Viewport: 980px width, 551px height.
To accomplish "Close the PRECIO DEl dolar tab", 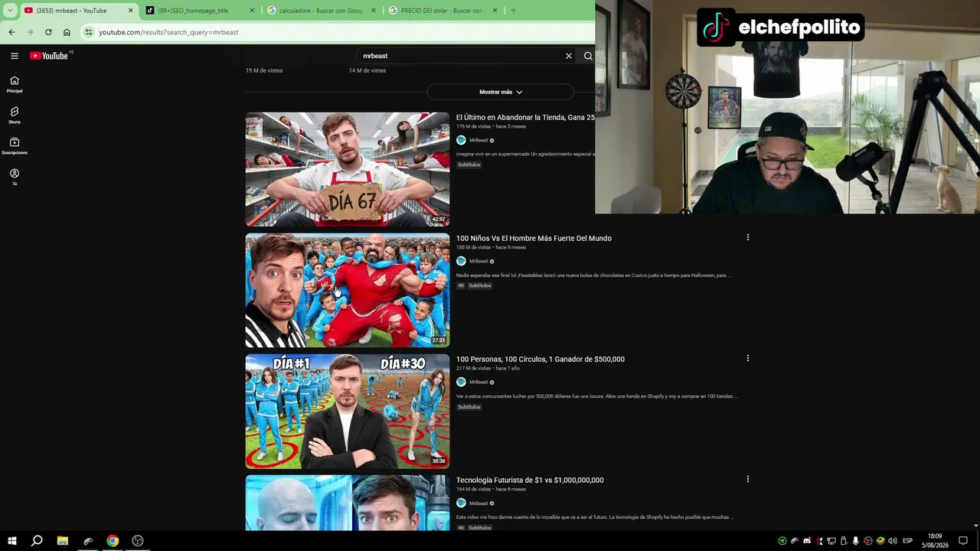I will 495,11.
